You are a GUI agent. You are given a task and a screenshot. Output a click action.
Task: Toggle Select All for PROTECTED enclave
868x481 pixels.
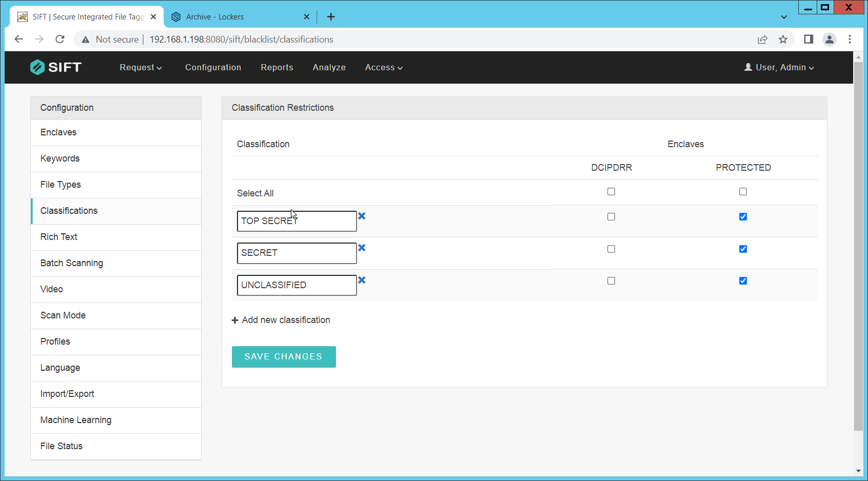coord(743,192)
